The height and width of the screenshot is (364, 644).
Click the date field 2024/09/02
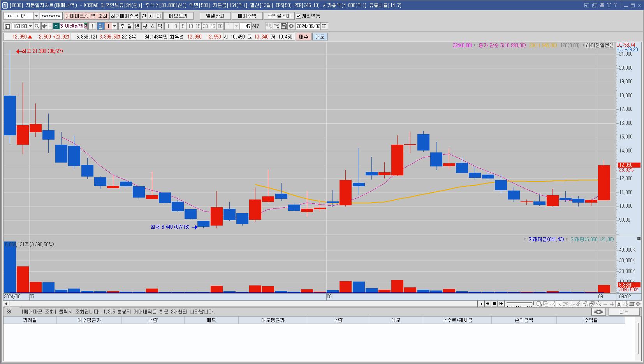point(308,26)
